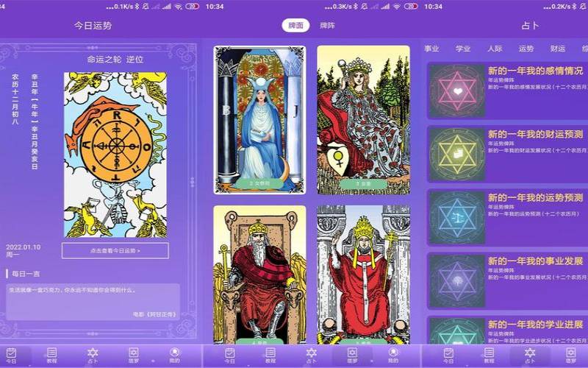Tap the 今日运势 page title
The height and width of the screenshot is (368, 588).
[x=93, y=26]
